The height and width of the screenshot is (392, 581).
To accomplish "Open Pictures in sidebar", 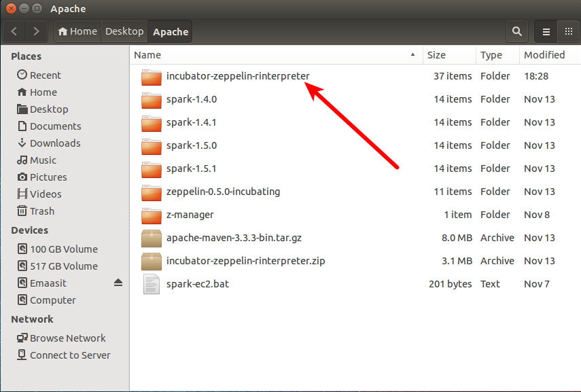I will [42, 177].
